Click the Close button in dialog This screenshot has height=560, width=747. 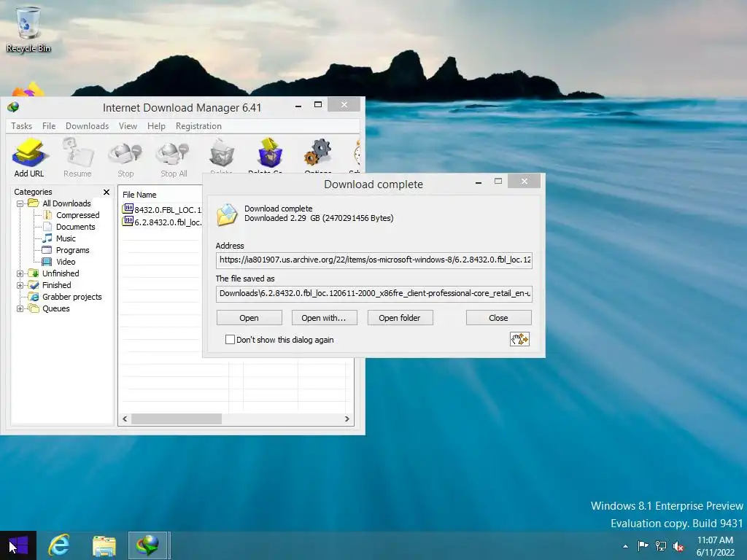[498, 318]
